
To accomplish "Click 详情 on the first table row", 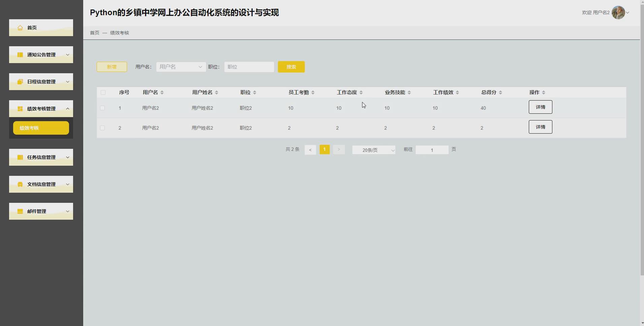I will pyautogui.click(x=540, y=107).
